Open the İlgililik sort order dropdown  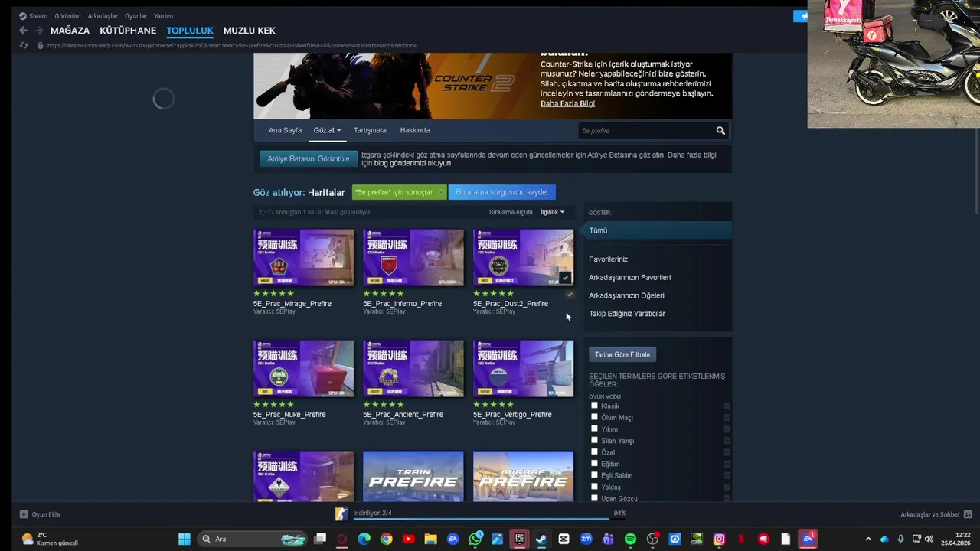click(x=552, y=212)
